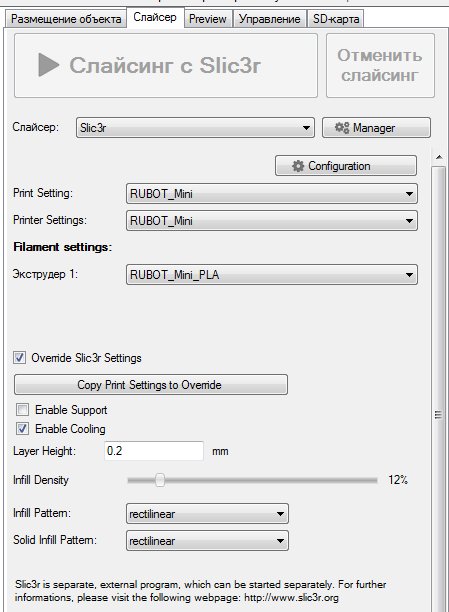
Task: Open Экструдер 1 filament dropdown
Action: (272, 274)
